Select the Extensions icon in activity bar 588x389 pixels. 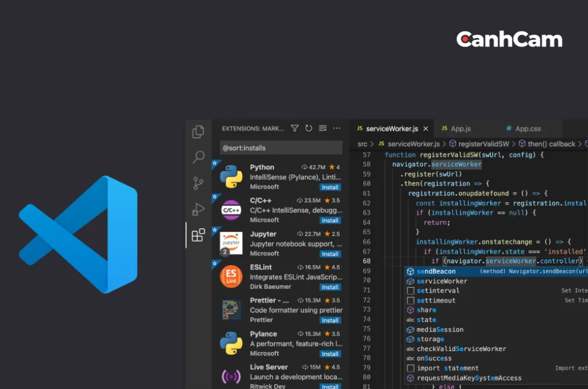[198, 235]
